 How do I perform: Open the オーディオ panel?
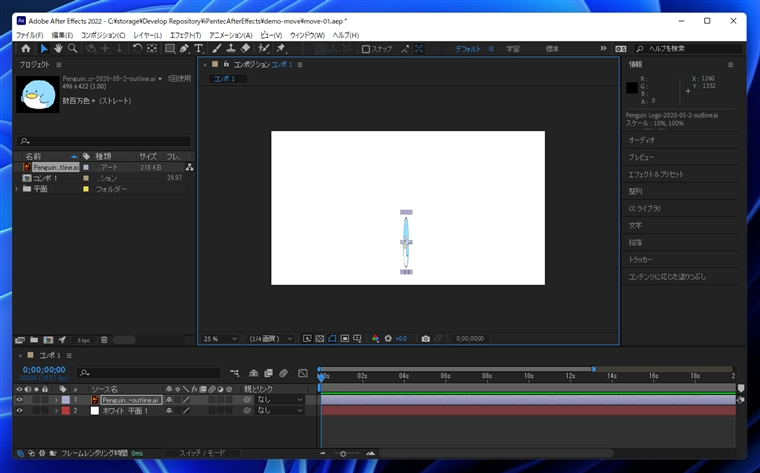pyautogui.click(x=641, y=140)
